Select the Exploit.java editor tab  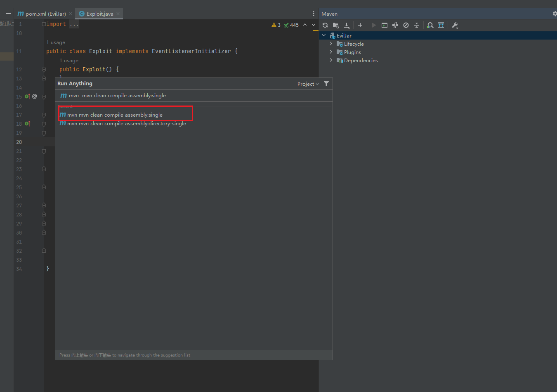(x=99, y=14)
